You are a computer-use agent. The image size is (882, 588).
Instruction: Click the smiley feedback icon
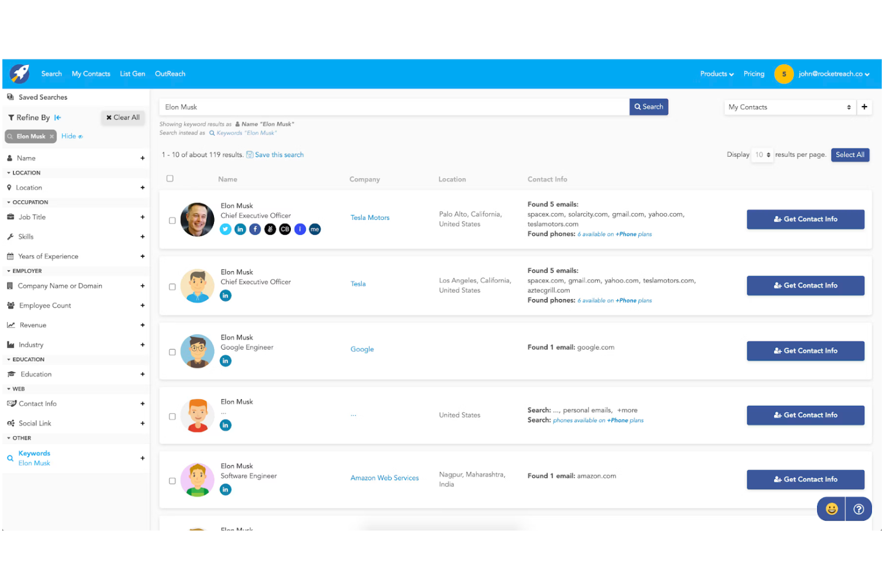click(x=831, y=509)
